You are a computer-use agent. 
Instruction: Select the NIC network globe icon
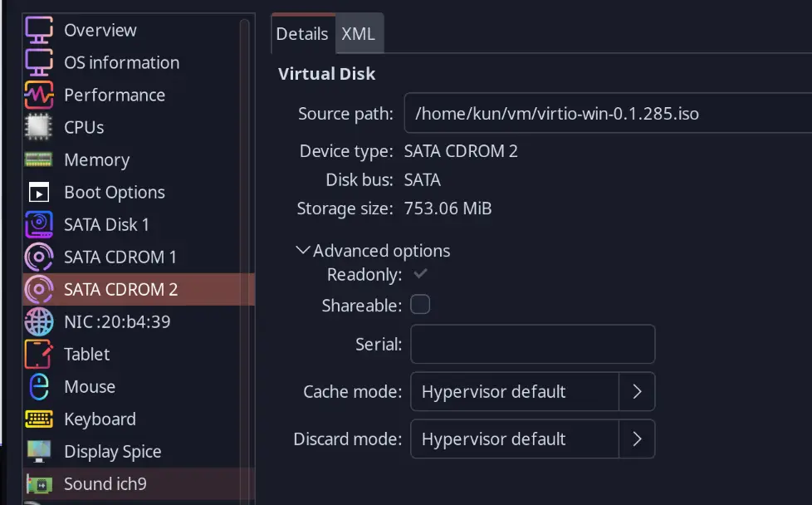coord(39,321)
